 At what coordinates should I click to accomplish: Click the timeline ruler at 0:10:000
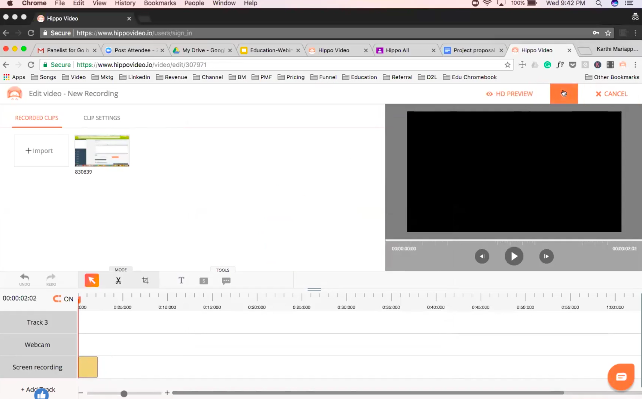click(x=167, y=307)
